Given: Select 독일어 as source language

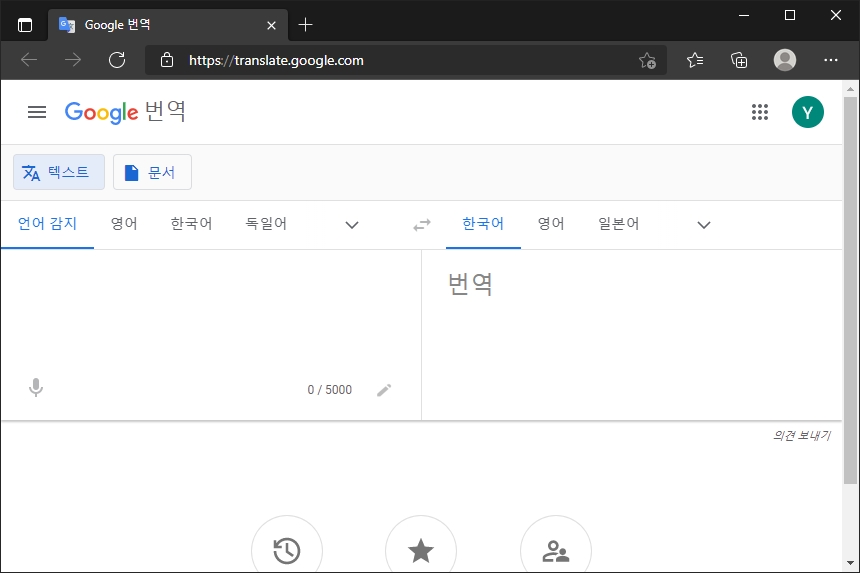Looking at the screenshot, I should [266, 224].
